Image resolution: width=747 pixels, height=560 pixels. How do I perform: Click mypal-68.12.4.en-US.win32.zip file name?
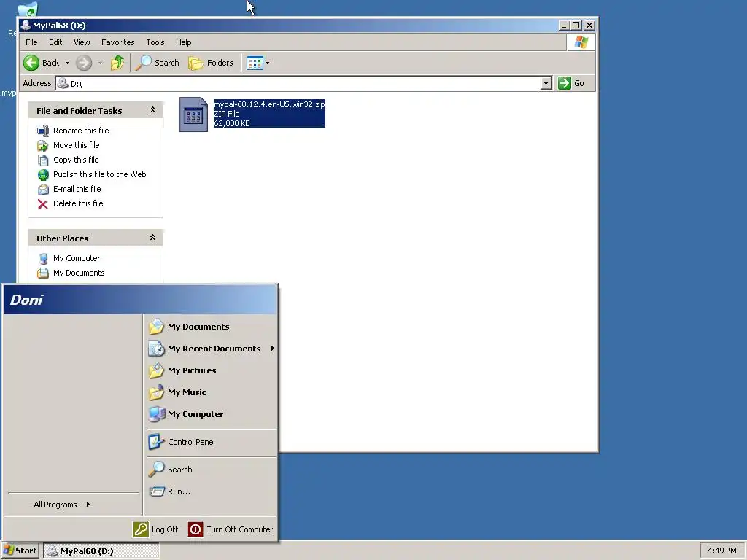270,104
